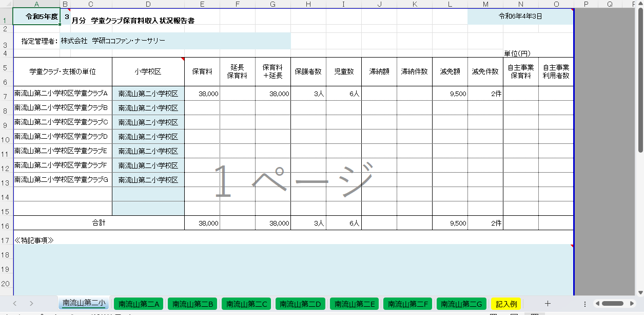
Task: Click the previous sheet navigation arrow
Action: 15,304
